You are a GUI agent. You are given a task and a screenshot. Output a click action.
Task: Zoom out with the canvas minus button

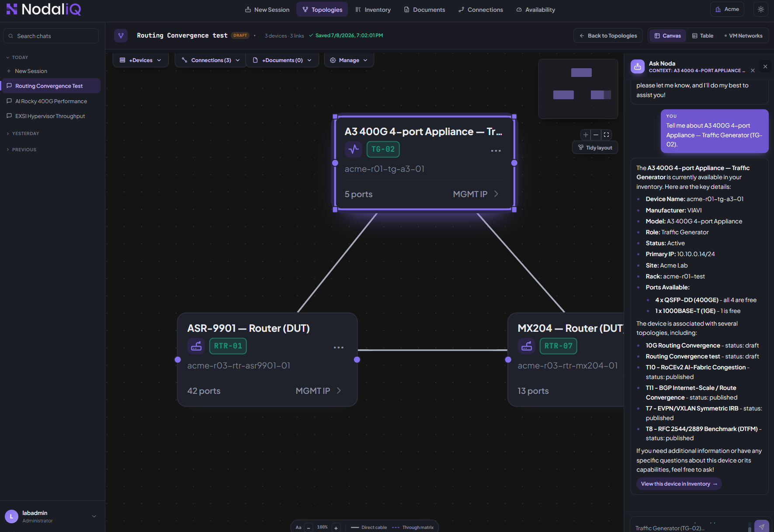596,135
